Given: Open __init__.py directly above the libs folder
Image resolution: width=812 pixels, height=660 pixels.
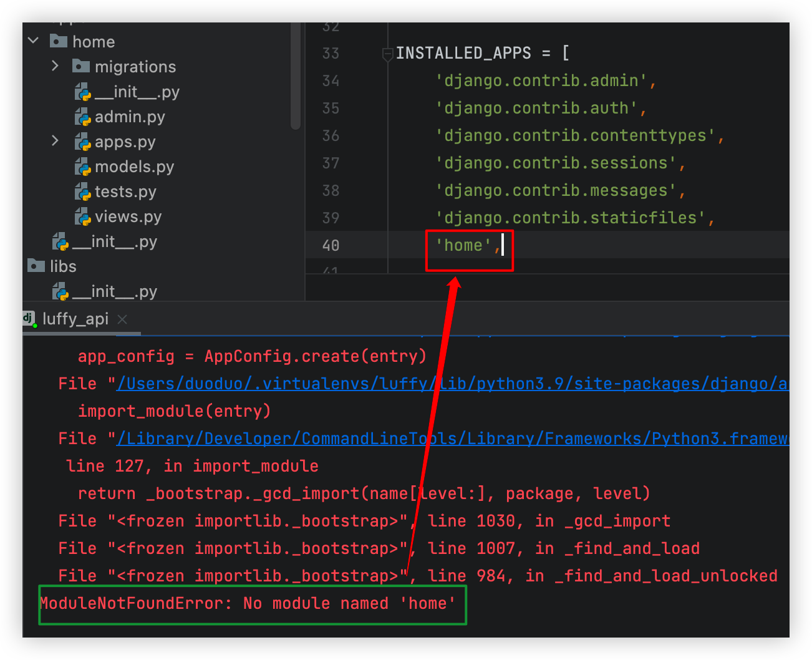Looking at the screenshot, I should 115,241.
